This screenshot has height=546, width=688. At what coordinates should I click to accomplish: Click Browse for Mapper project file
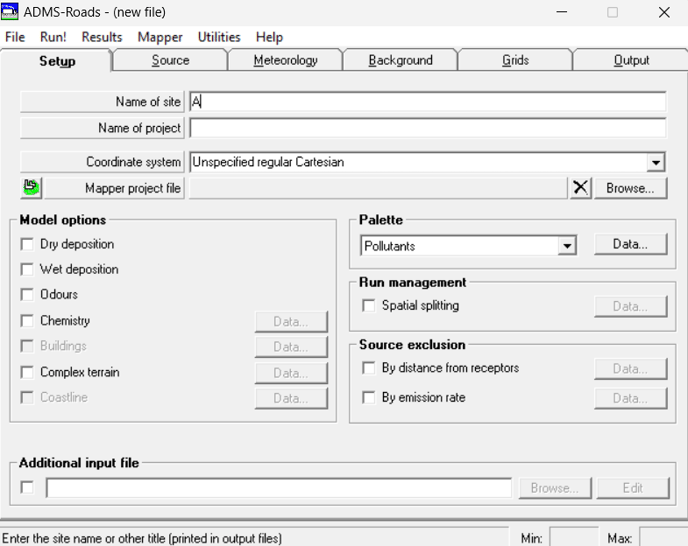tap(630, 187)
